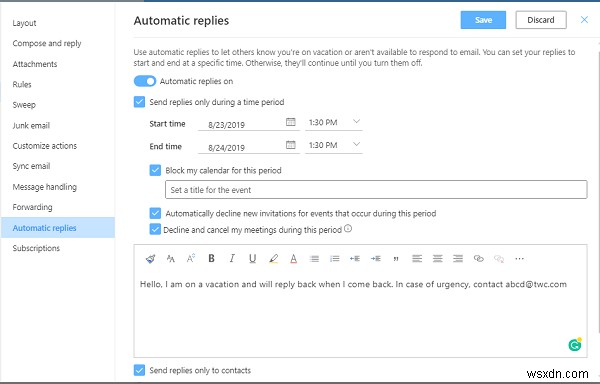Apply numbered list formatting
600x384 pixels.
(334, 259)
